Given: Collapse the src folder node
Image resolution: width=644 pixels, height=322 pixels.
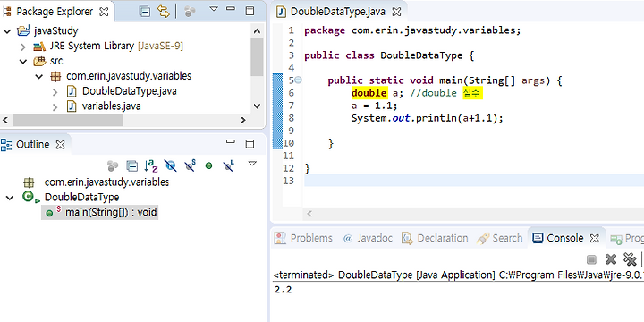Looking at the screenshot, I should click(x=23, y=62).
